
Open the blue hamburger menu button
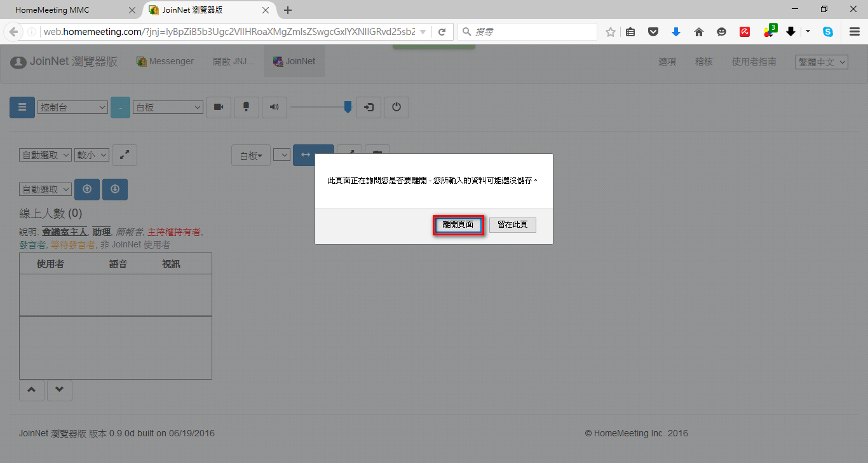click(22, 107)
